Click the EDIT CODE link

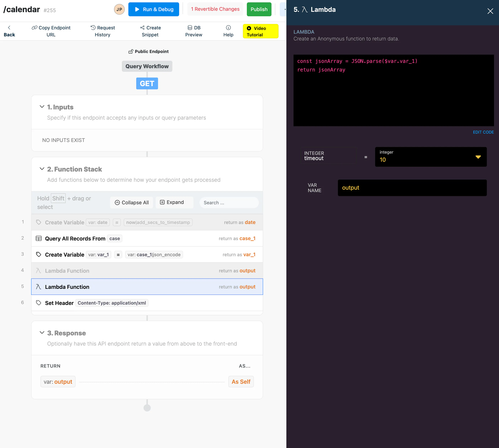(x=483, y=132)
